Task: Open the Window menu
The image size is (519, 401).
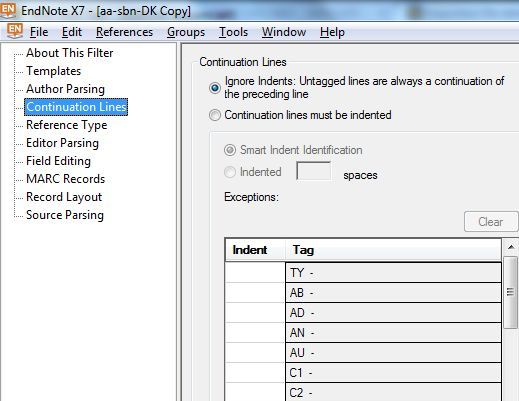Action: [284, 32]
